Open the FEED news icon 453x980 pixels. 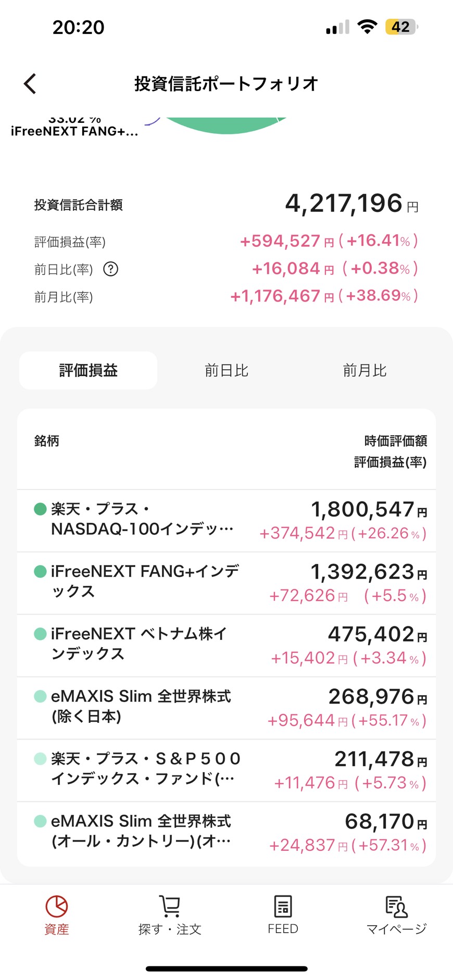coord(283,907)
